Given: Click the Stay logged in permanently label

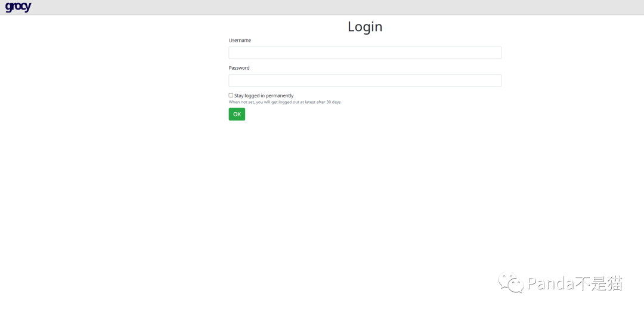Looking at the screenshot, I should [264, 96].
